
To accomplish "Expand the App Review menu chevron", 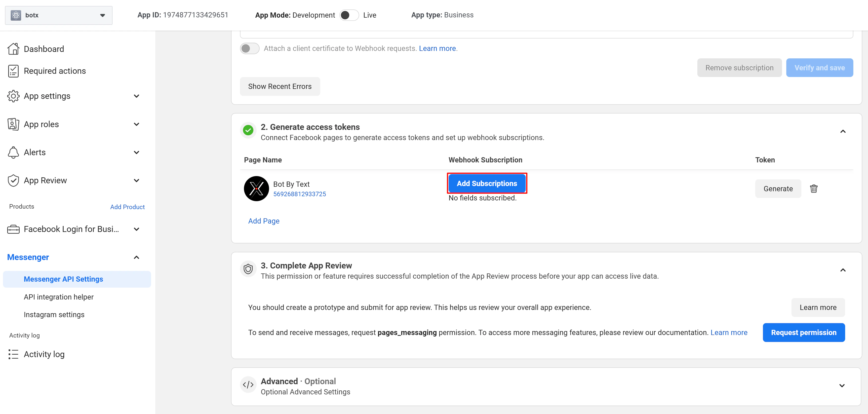I will point(136,181).
